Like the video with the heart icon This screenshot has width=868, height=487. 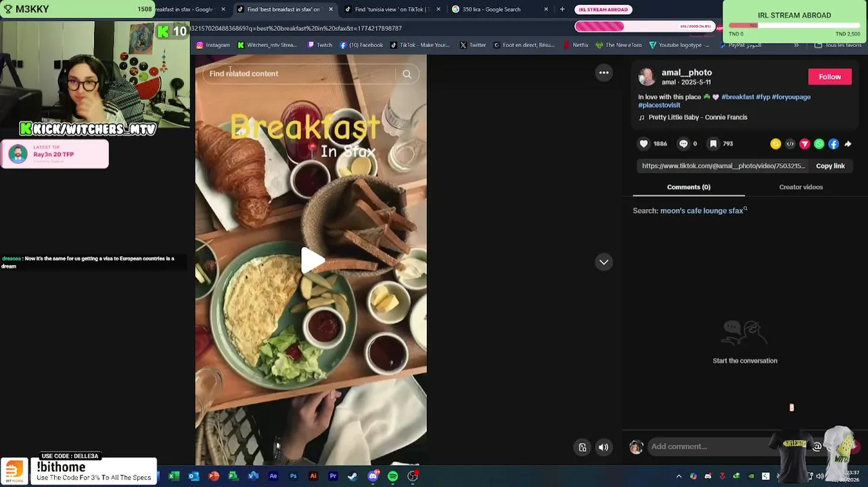point(643,143)
